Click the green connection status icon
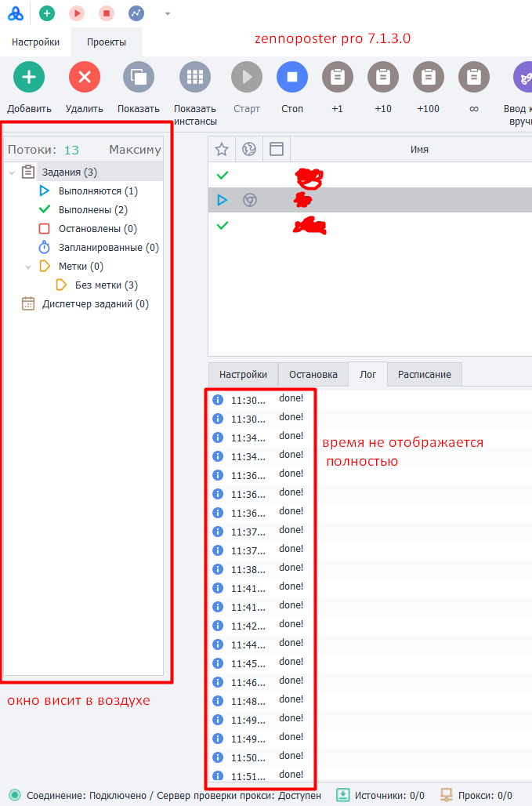This screenshot has width=532, height=806. click(x=15, y=795)
